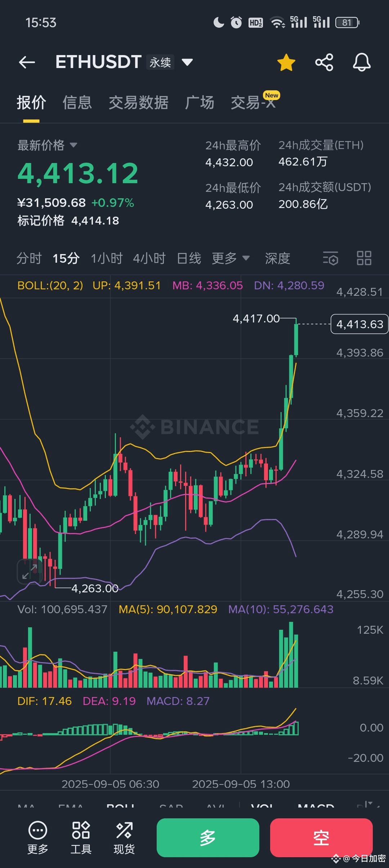
Task: Tap the 4,263.00 low price marker label
Action: pos(95,588)
